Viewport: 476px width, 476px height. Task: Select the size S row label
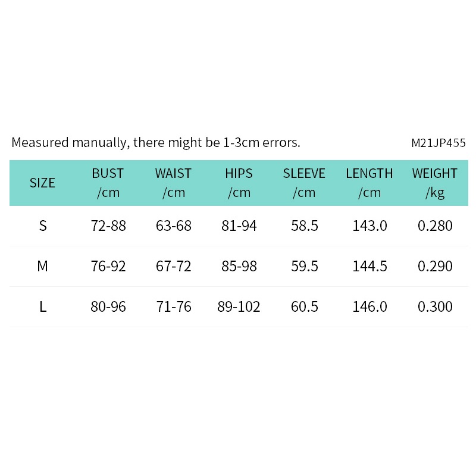point(43,226)
